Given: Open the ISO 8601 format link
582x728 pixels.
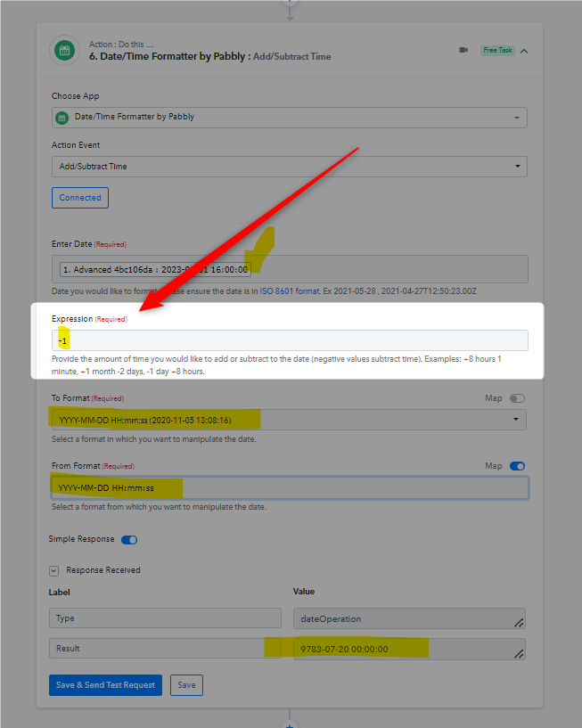Looking at the screenshot, I should pos(290,291).
